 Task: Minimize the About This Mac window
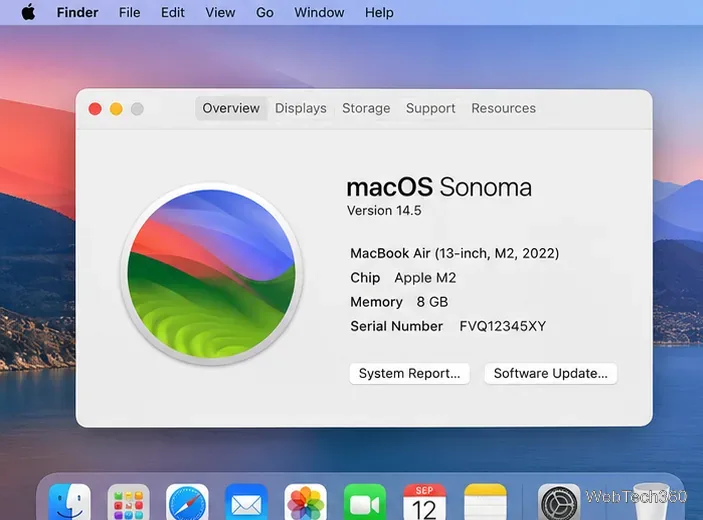click(x=116, y=109)
